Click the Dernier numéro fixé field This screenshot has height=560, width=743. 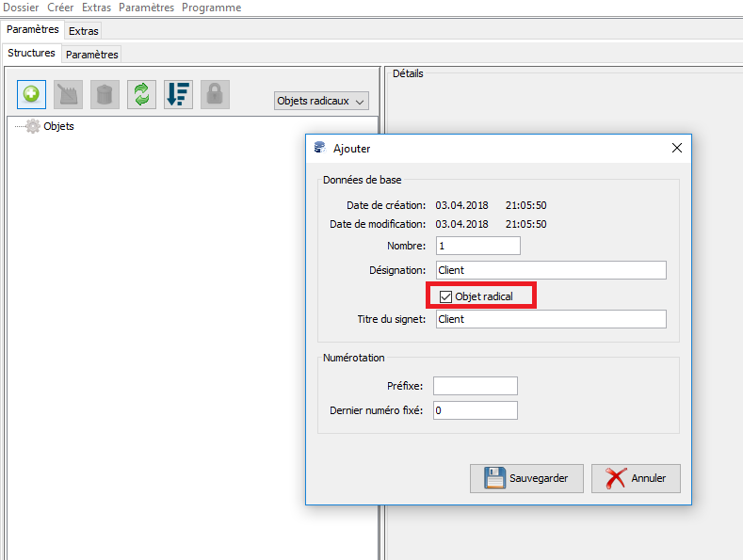(x=475, y=410)
